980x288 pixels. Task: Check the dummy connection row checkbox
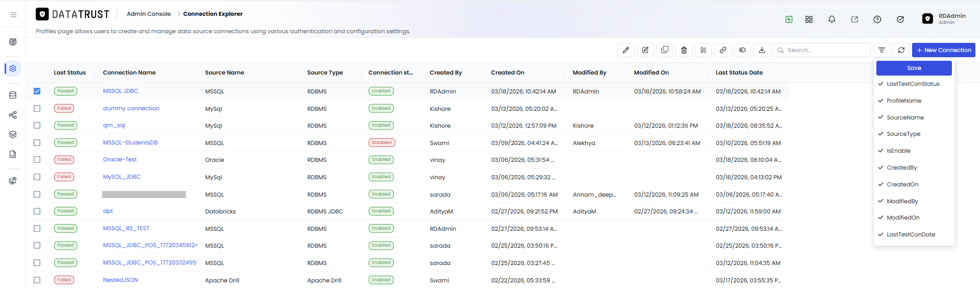[x=37, y=108]
